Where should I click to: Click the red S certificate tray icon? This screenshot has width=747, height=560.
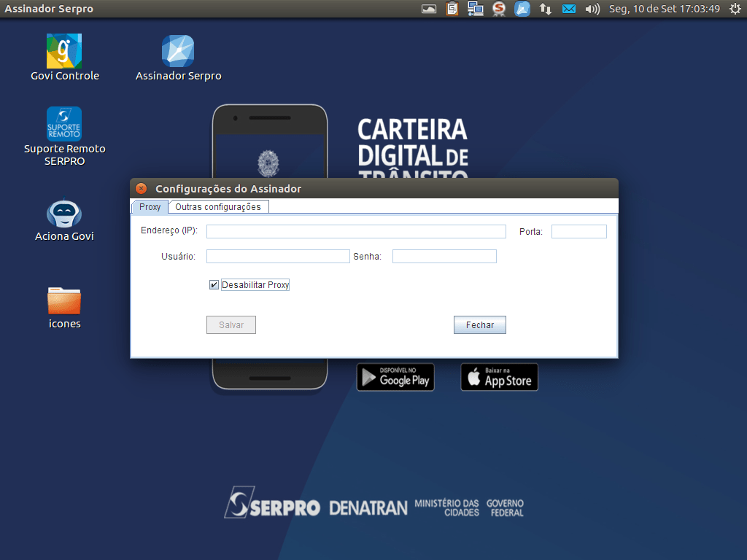(499, 9)
